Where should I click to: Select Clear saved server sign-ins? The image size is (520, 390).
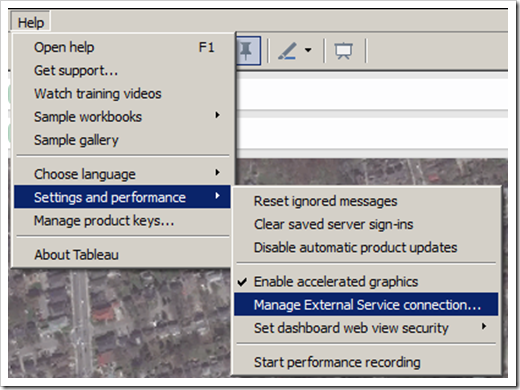[x=366, y=224]
